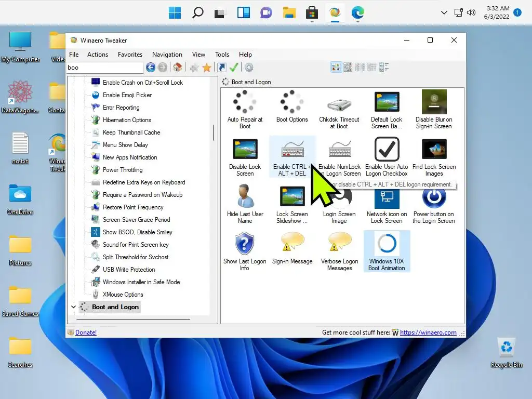
Task: Open the Auto Repair at Boot tweak
Action: point(245,109)
